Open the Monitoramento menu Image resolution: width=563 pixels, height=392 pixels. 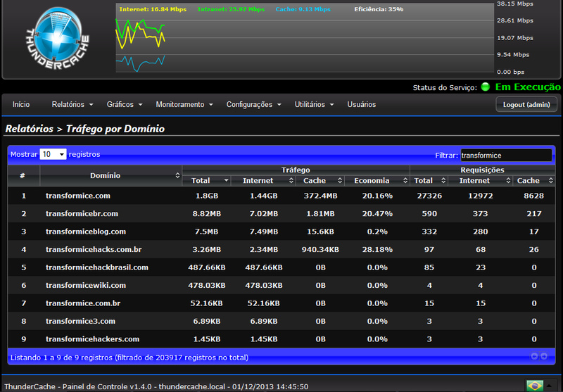pos(184,104)
